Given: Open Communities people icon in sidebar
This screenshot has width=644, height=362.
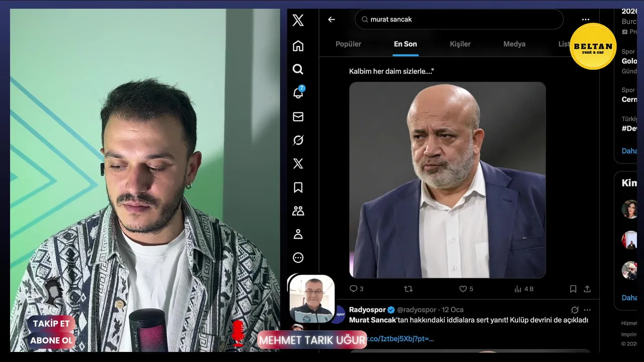Looking at the screenshot, I should coord(298,211).
